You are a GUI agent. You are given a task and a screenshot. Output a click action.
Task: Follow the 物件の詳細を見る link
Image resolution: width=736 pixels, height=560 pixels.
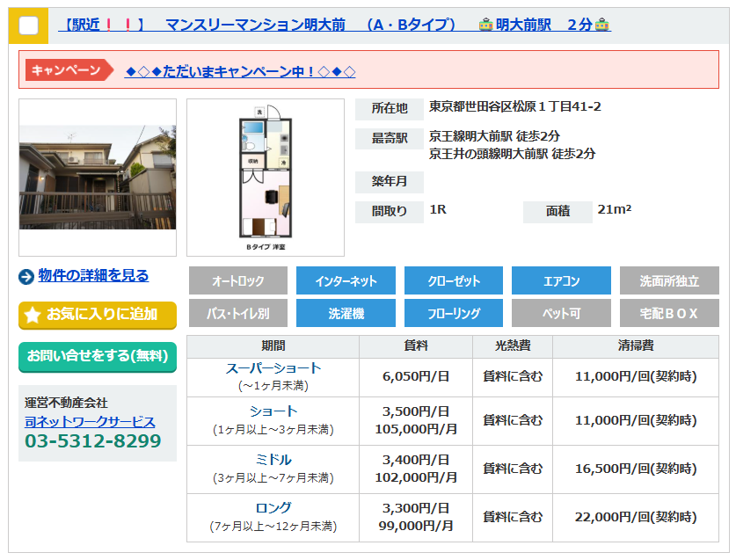pyautogui.click(x=93, y=275)
